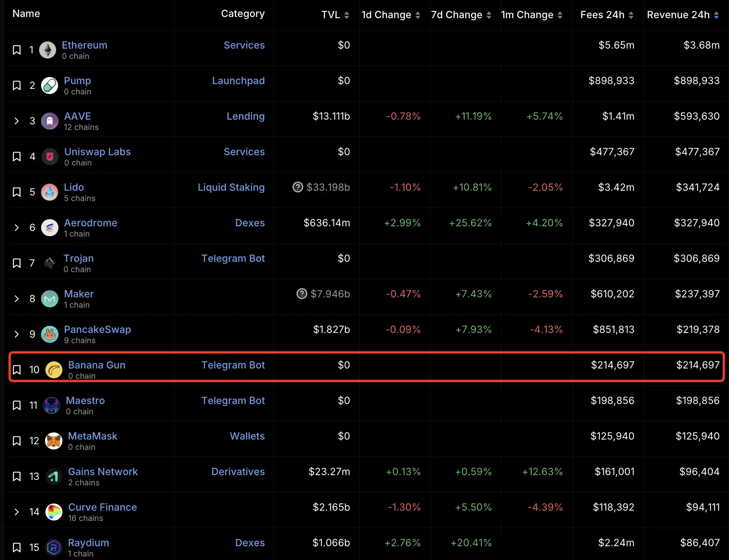Expand the AAVE row
Image resolution: width=729 pixels, height=560 pixels.
click(17, 121)
